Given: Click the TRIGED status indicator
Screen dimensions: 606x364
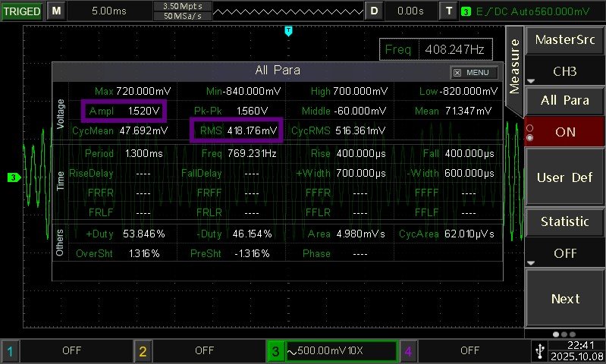Looking at the screenshot, I should click(x=22, y=11).
